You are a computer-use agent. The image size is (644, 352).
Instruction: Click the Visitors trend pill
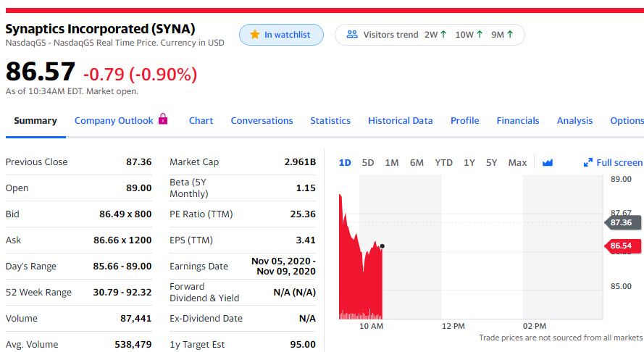(430, 35)
